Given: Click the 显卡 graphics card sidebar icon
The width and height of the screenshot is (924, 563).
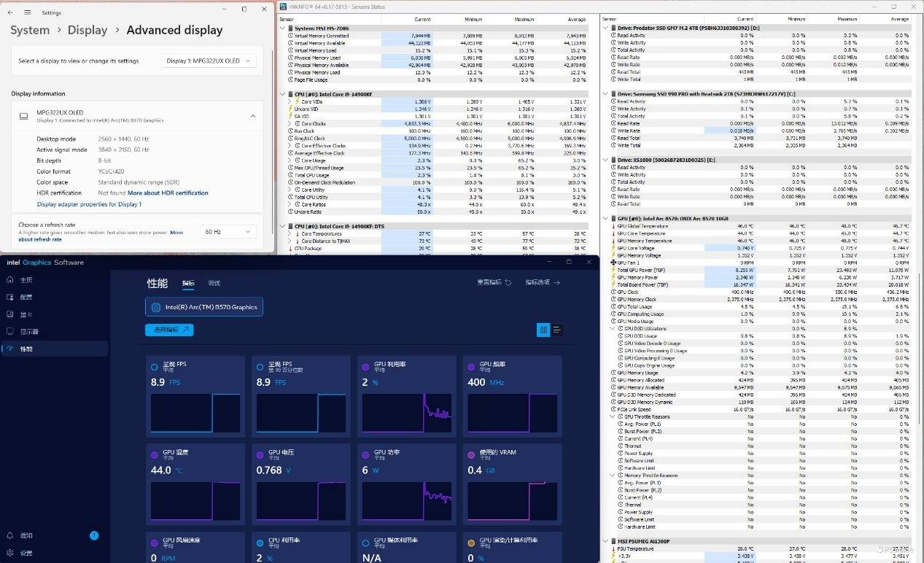Looking at the screenshot, I should pyautogui.click(x=10, y=314).
